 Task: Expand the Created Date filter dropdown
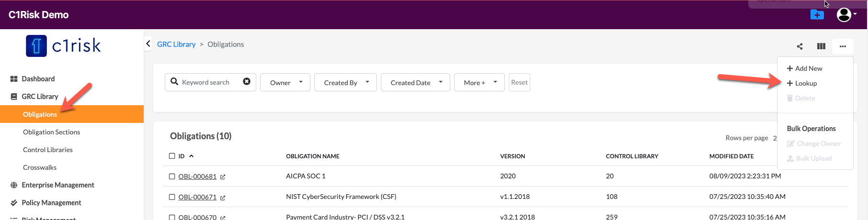tap(415, 82)
